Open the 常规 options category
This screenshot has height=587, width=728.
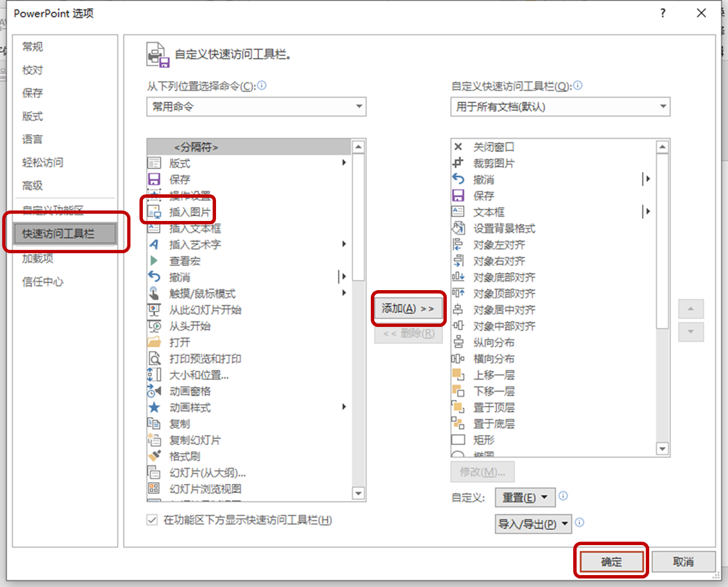click(32, 46)
